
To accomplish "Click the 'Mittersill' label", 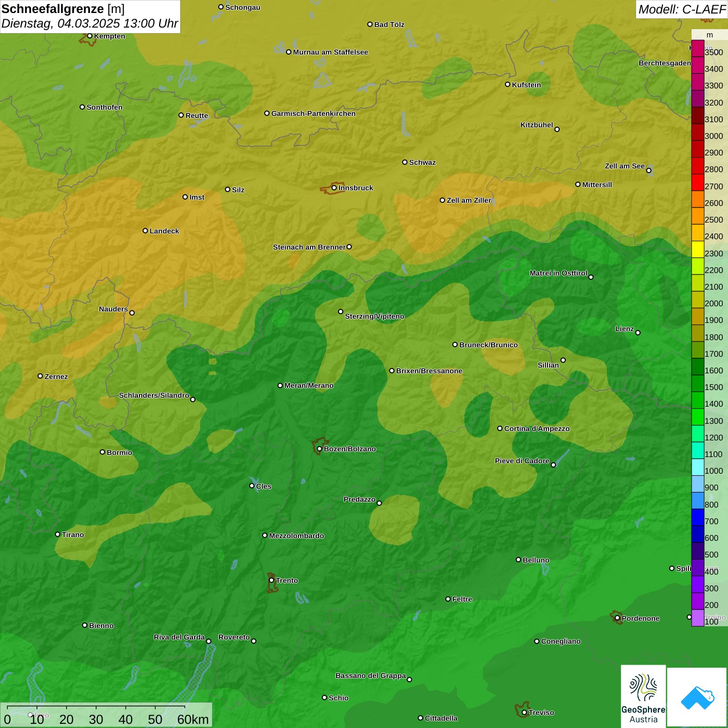I will tap(597, 185).
